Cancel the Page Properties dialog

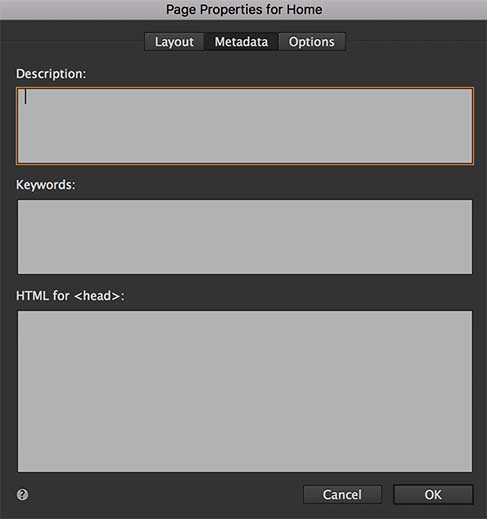coord(342,494)
